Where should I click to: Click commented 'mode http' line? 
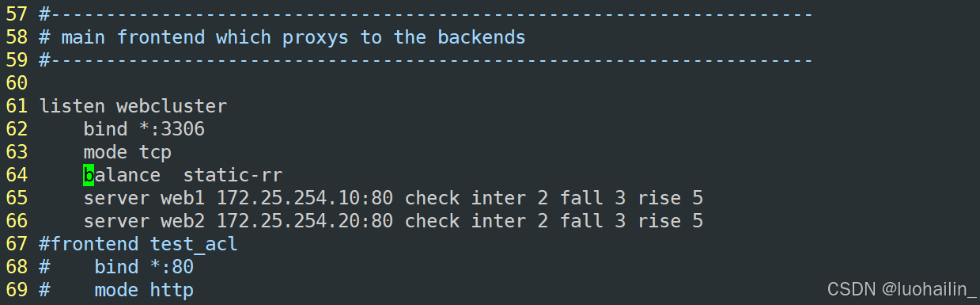coord(116,290)
